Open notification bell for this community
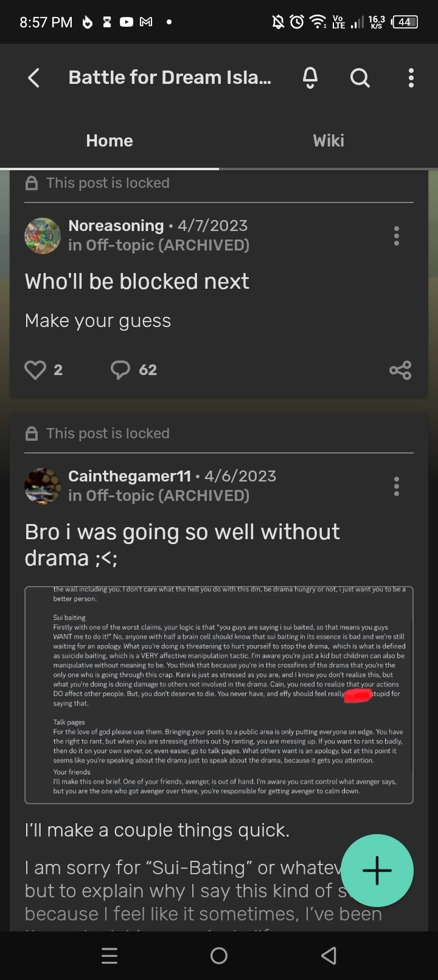The height and width of the screenshot is (980, 438). [310, 78]
